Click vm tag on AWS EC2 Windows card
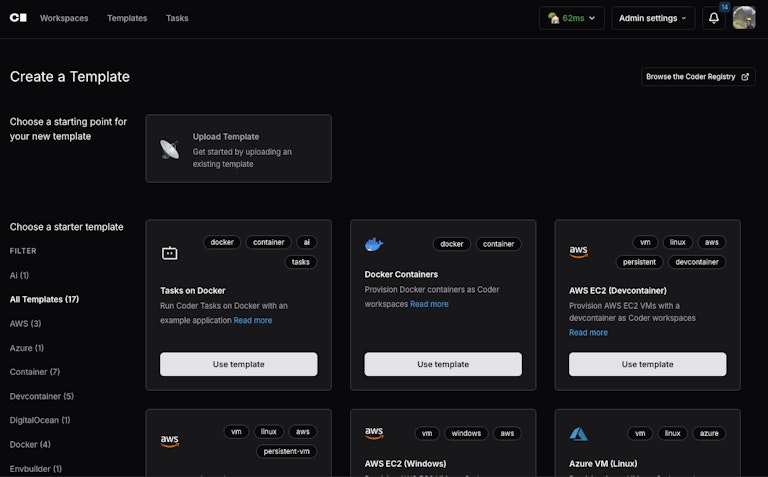The width and height of the screenshot is (768, 477). click(x=427, y=433)
